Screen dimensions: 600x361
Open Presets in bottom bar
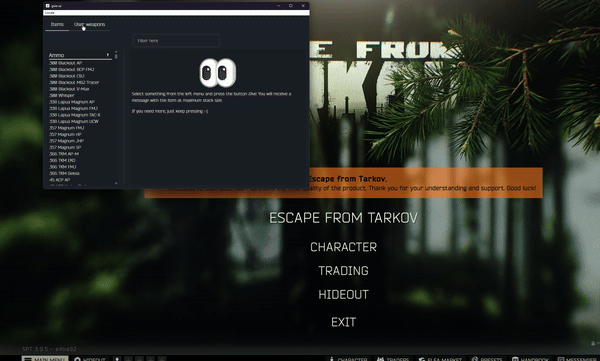pos(487,359)
